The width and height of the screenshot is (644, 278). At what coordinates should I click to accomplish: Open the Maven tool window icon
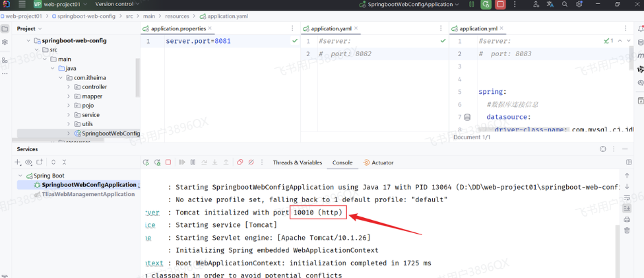(640, 55)
